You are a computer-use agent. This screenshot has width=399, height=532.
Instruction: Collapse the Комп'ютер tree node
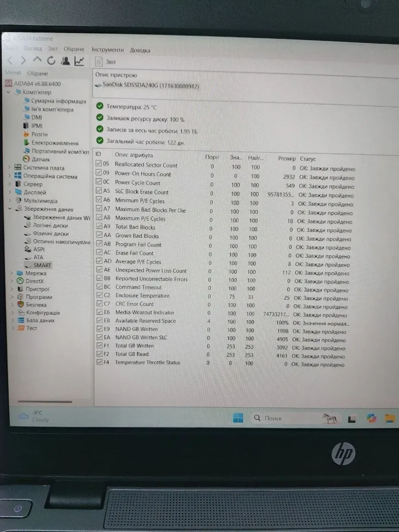coord(8,92)
